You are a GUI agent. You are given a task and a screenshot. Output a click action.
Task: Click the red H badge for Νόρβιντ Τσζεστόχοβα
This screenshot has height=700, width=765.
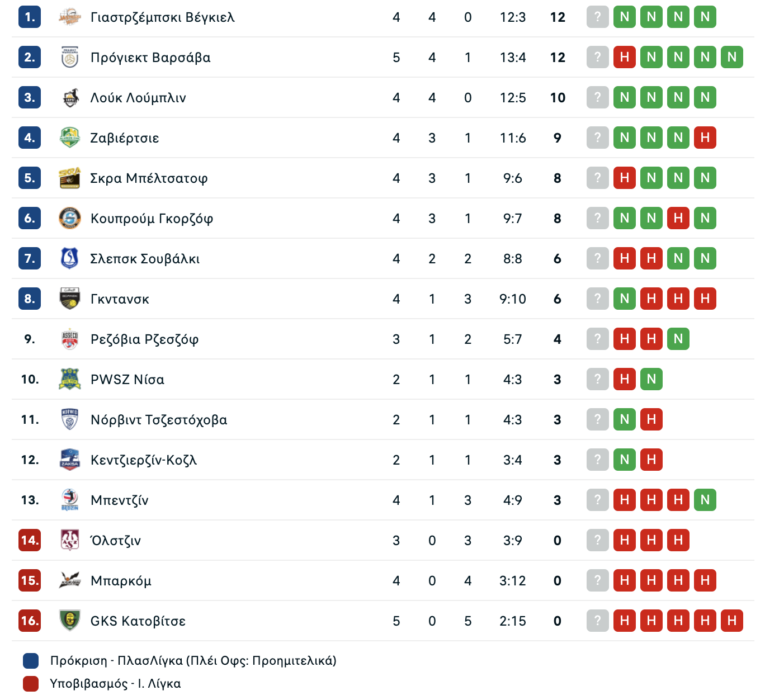651,419
